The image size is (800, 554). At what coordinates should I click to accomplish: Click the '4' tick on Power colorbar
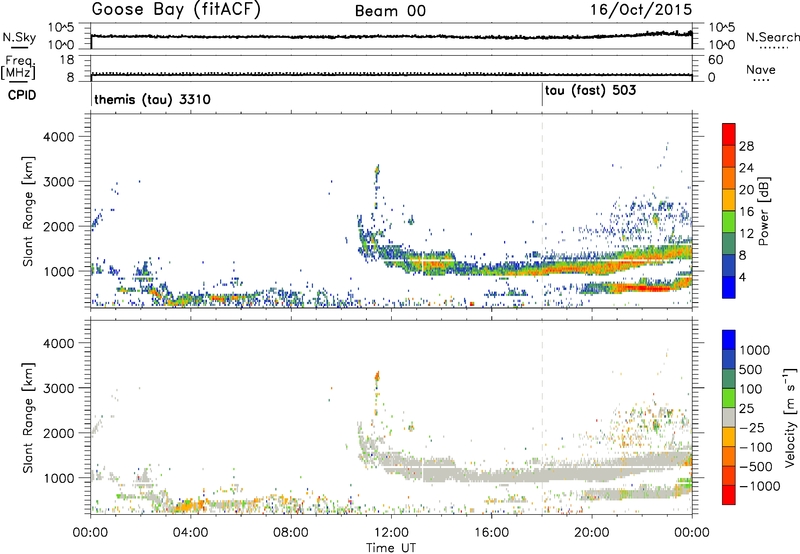pos(742,277)
